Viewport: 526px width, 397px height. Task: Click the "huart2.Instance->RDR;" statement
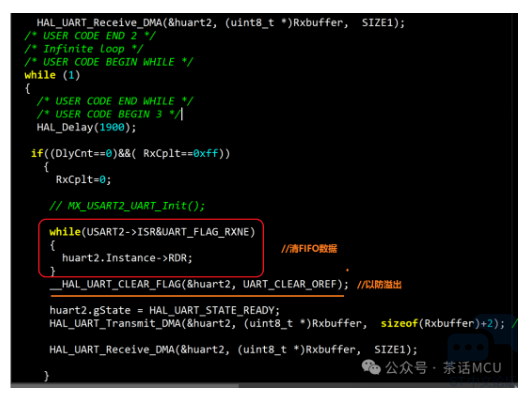[x=127, y=258]
